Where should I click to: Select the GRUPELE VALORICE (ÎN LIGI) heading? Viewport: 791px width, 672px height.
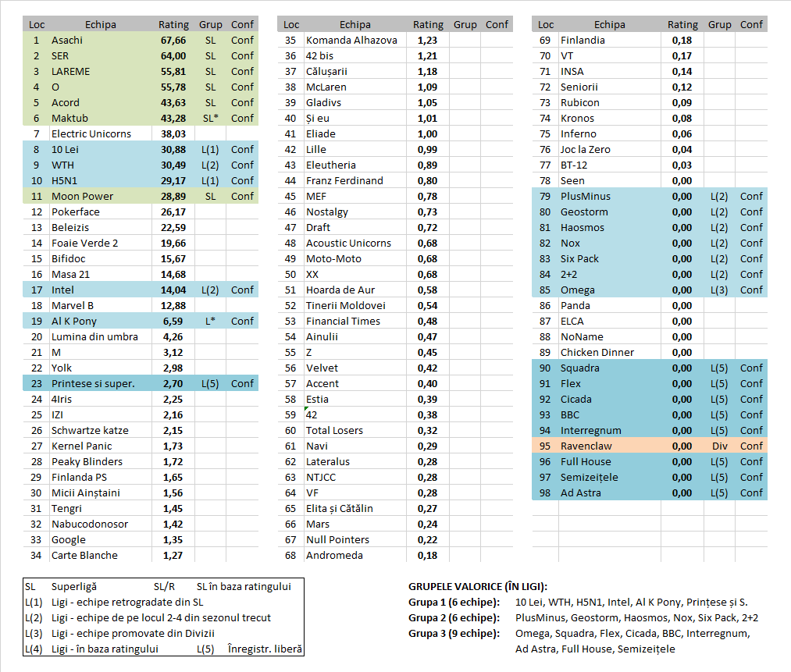click(x=477, y=586)
